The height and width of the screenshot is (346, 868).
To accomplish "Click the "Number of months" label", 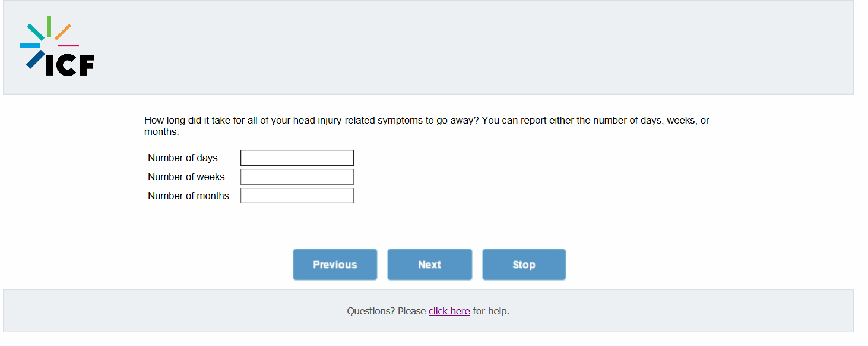I will click(x=188, y=196).
